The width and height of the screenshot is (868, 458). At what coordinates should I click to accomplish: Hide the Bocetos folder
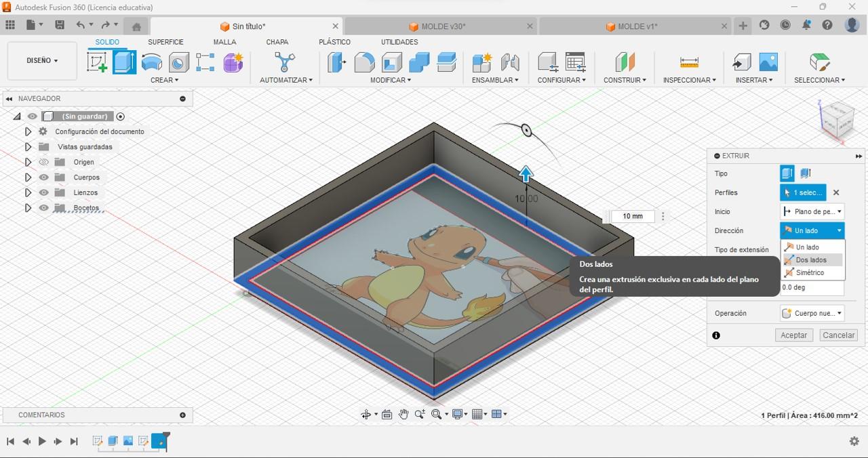(44, 208)
